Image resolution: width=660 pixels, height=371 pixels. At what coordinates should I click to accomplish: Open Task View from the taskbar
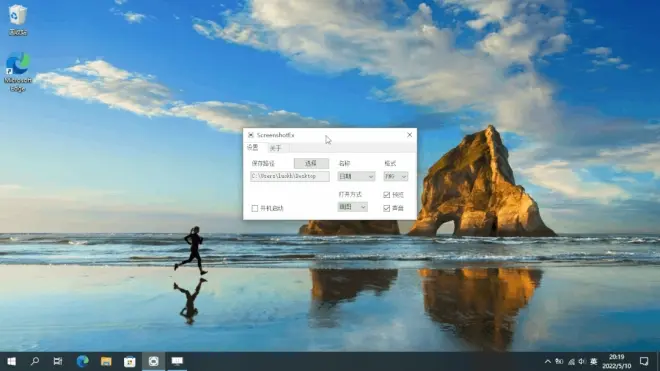(58, 361)
